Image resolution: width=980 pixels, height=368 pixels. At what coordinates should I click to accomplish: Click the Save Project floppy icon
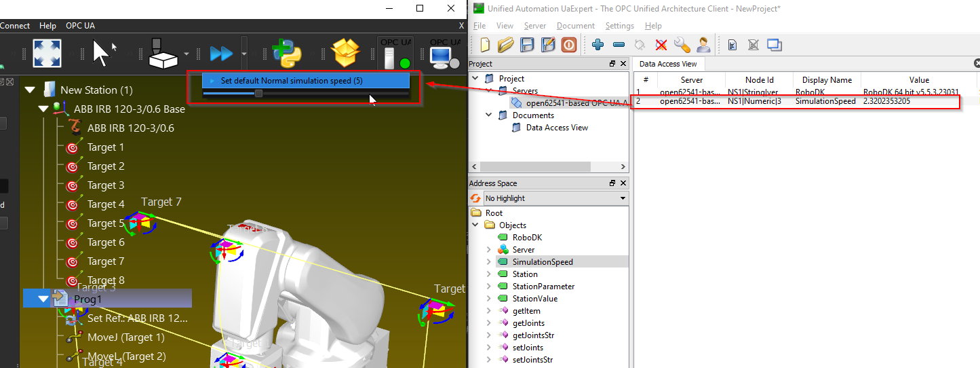pyautogui.click(x=527, y=45)
